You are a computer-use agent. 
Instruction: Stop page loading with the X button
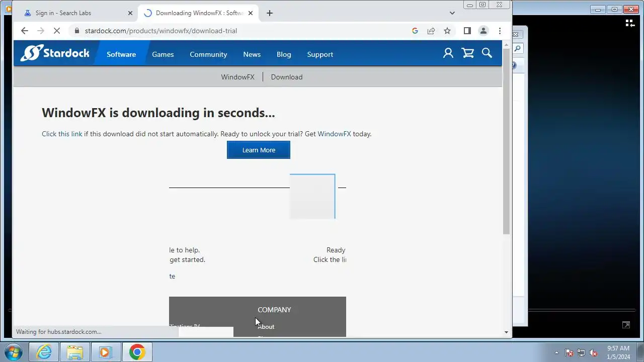pyautogui.click(x=57, y=31)
